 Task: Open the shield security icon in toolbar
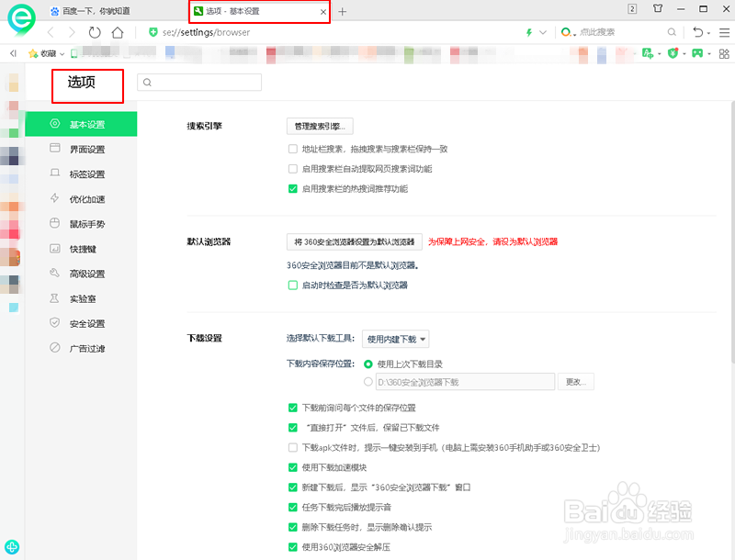point(672,53)
